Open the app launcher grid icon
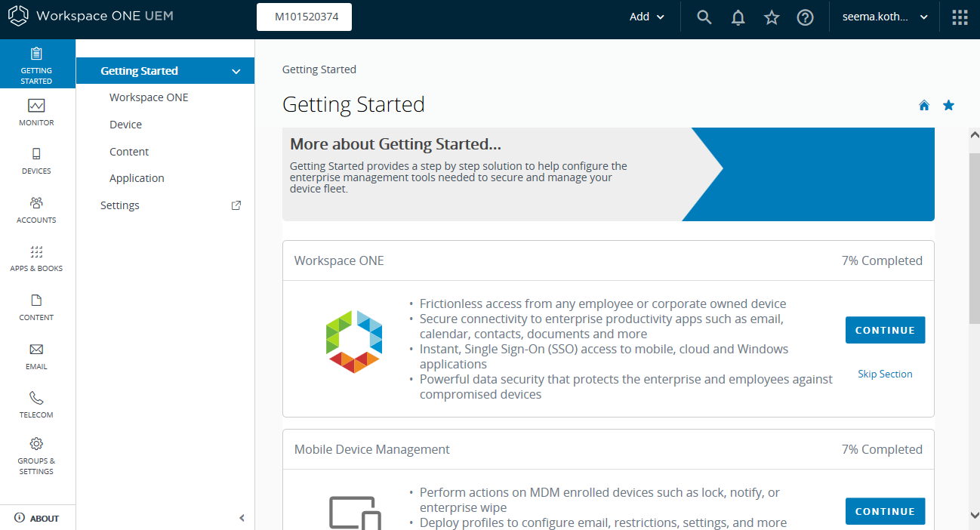The image size is (980, 530). 960,17
